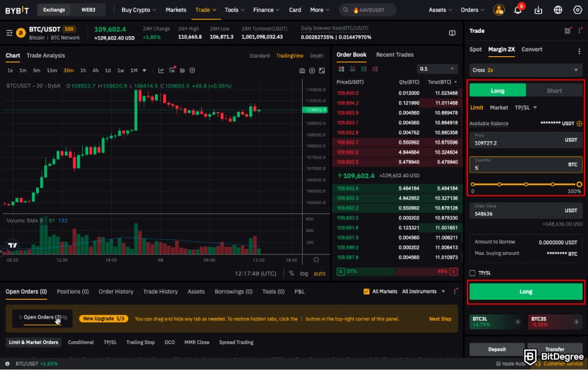
Task: Expand the All Instruments dropdown
Action: (x=424, y=292)
